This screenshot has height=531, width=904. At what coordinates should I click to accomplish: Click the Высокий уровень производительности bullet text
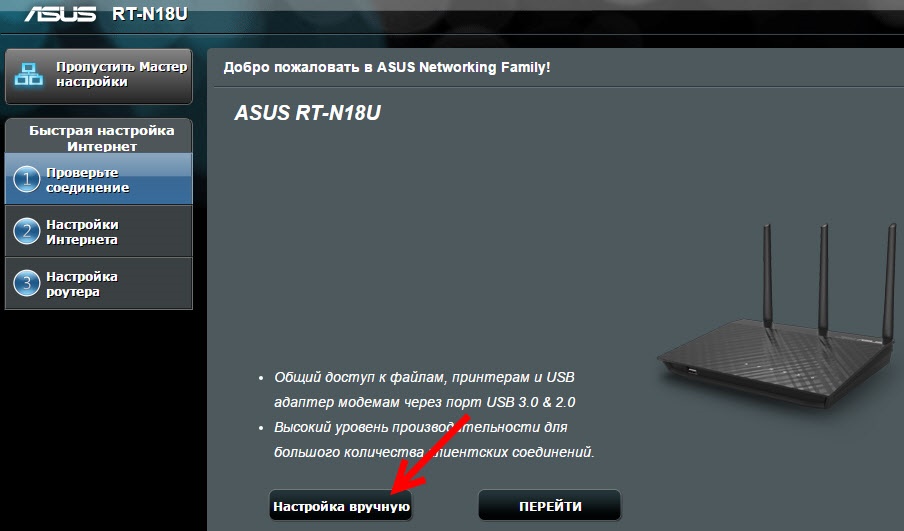click(434, 439)
